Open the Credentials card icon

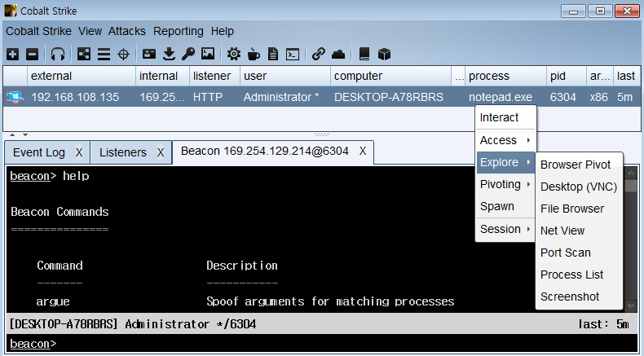pyautogui.click(x=149, y=54)
